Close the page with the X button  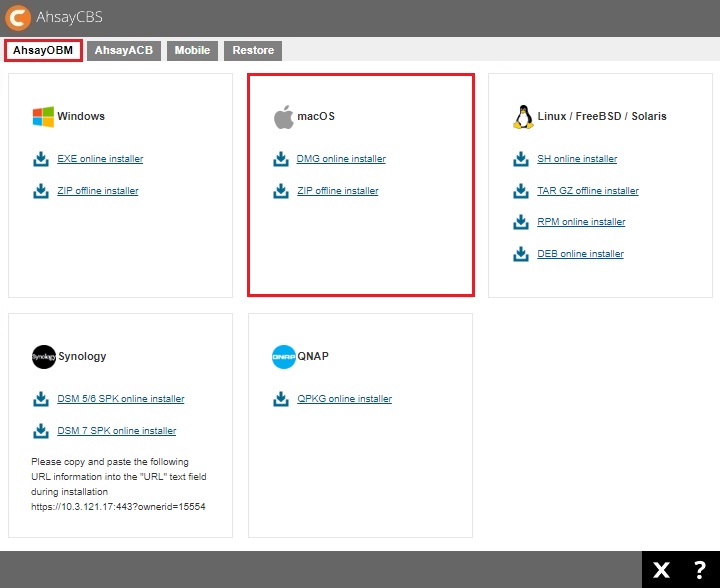[661, 570]
